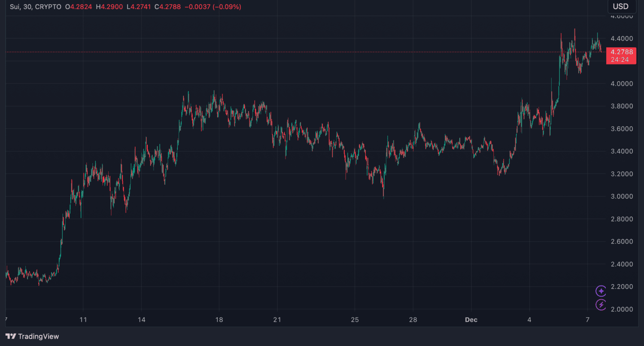The image size is (644, 346).
Task: Click the Dec label on time axis
Action: (471, 320)
